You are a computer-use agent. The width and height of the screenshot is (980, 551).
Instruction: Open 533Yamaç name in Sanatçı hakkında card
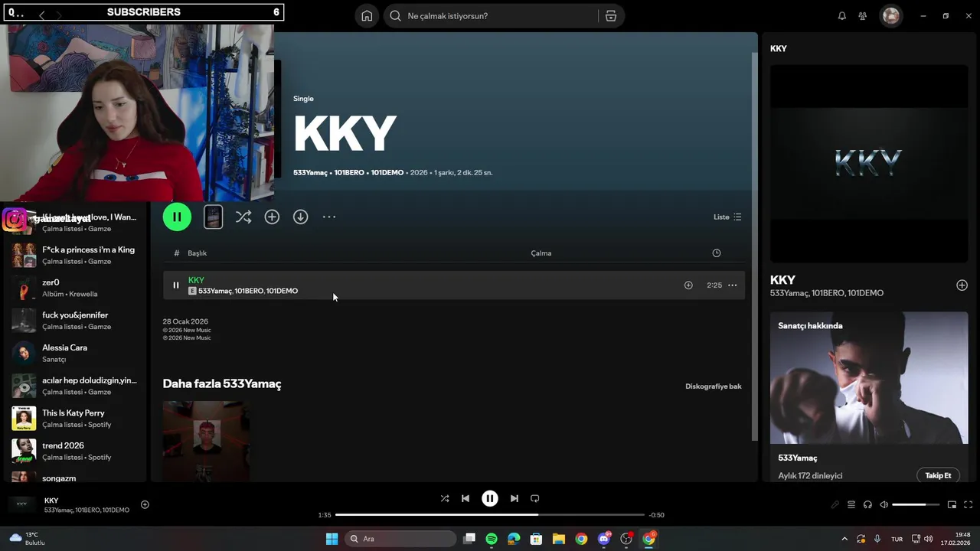798,458
